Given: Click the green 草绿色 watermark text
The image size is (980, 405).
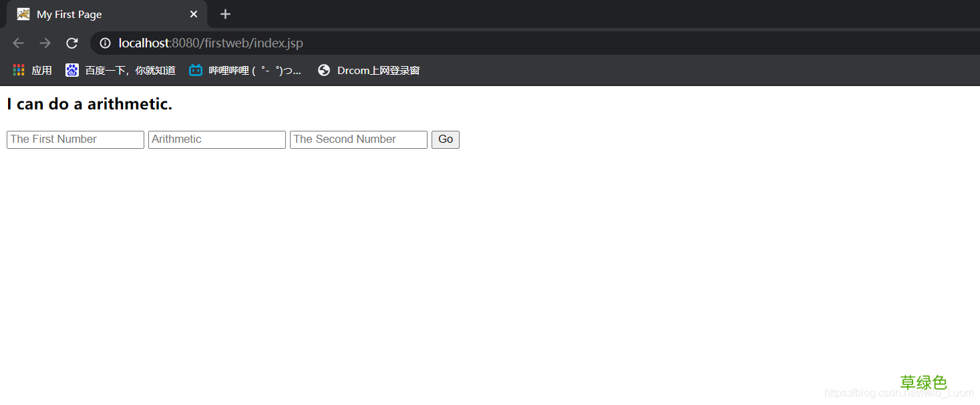Looking at the screenshot, I should click(923, 382).
